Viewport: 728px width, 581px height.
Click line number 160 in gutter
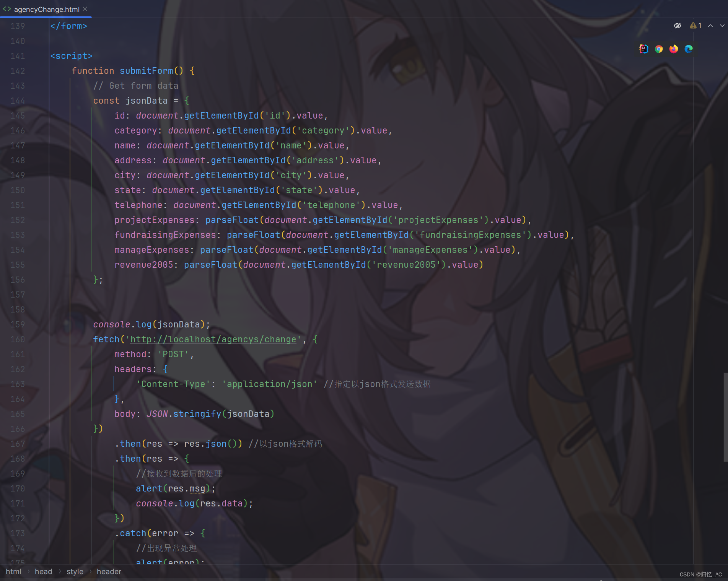[18, 339]
